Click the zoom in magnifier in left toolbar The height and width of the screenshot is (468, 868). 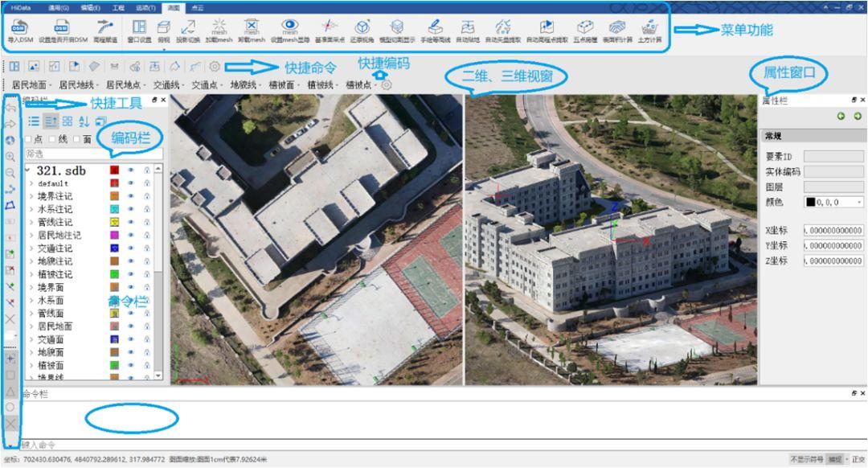tap(10, 156)
